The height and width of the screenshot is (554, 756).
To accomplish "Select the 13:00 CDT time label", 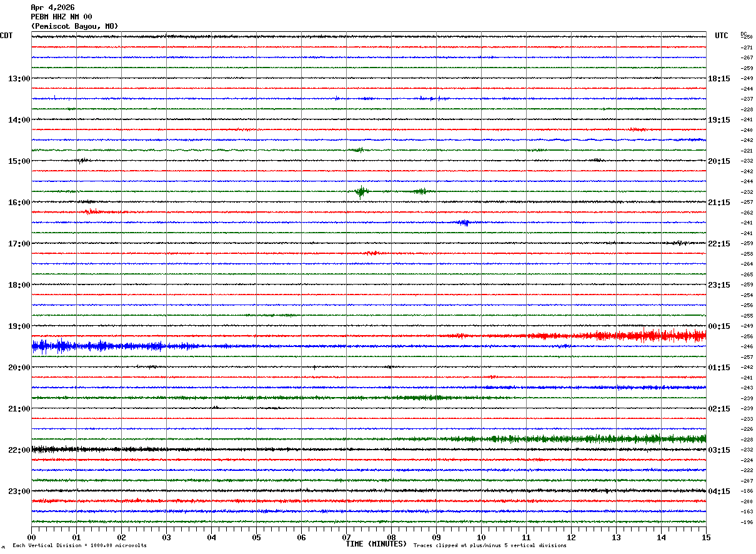I will [19, 79].
